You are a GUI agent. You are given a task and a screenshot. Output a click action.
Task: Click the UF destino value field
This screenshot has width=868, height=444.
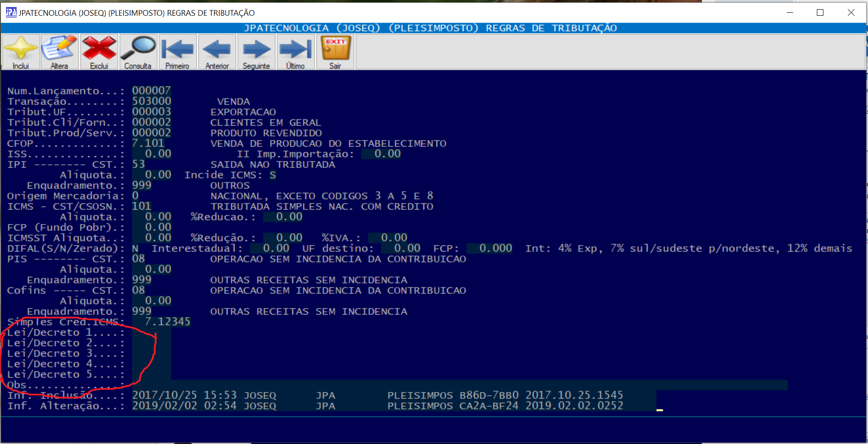401,248
